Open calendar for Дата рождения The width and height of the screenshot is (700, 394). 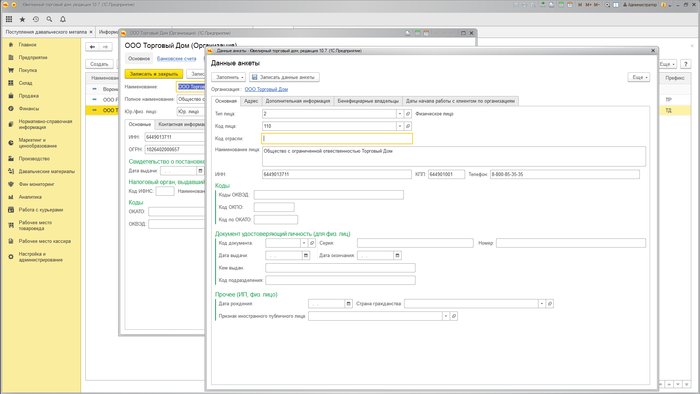(x=349, y=303)
